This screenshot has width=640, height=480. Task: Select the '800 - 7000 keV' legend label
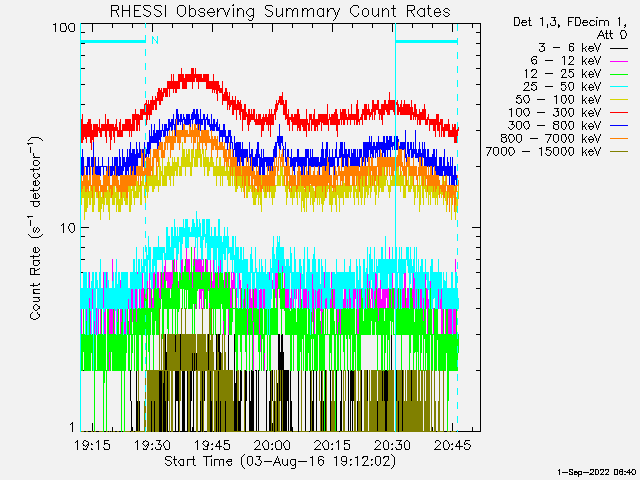(551, 139)
